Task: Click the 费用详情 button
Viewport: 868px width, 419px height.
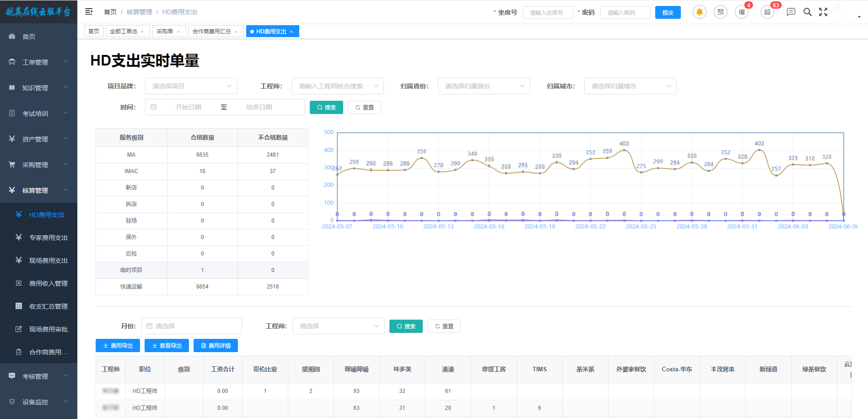Action: [216, 346]
